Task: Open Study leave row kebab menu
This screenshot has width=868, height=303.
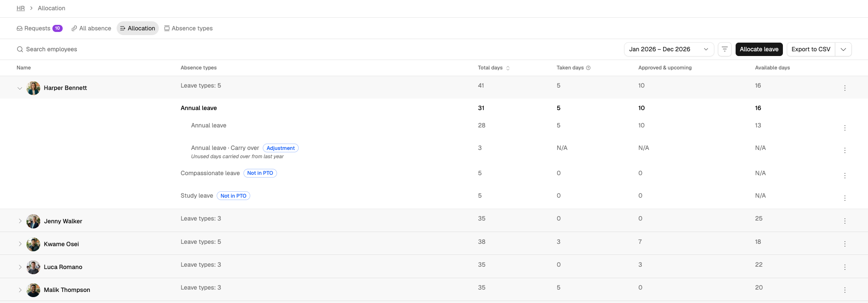Action: tap(845, 198)
